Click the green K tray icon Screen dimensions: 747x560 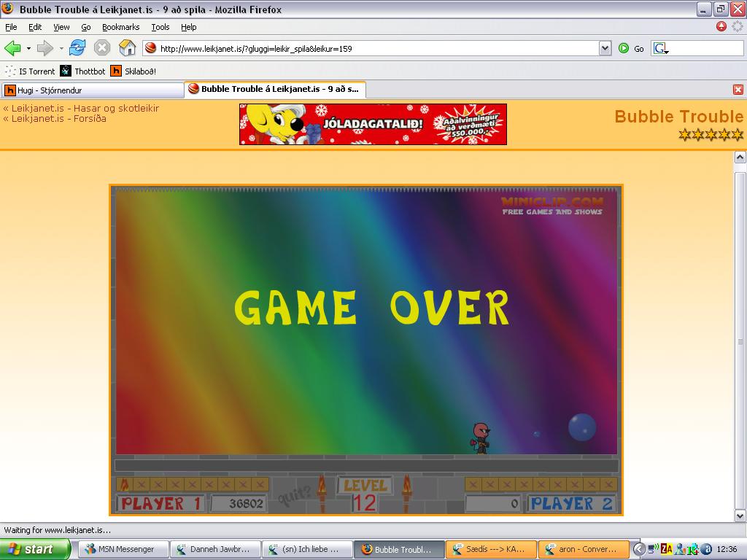(693, 549)
